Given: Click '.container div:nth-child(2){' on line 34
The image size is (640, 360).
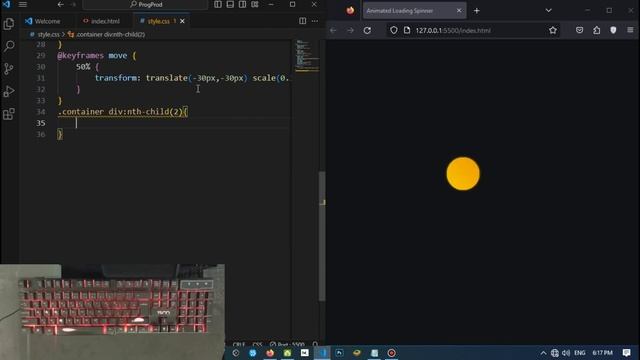Looking at the screenshot, I should [122, 111].
